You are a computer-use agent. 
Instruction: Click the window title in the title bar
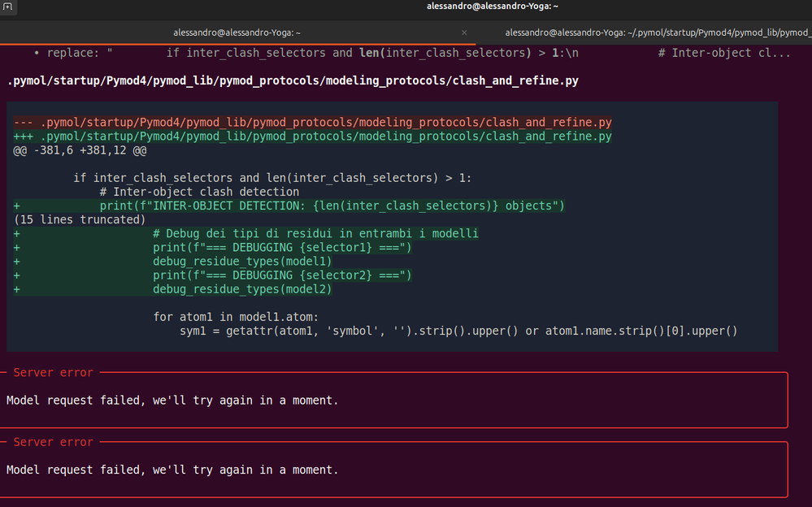point(492,6)
